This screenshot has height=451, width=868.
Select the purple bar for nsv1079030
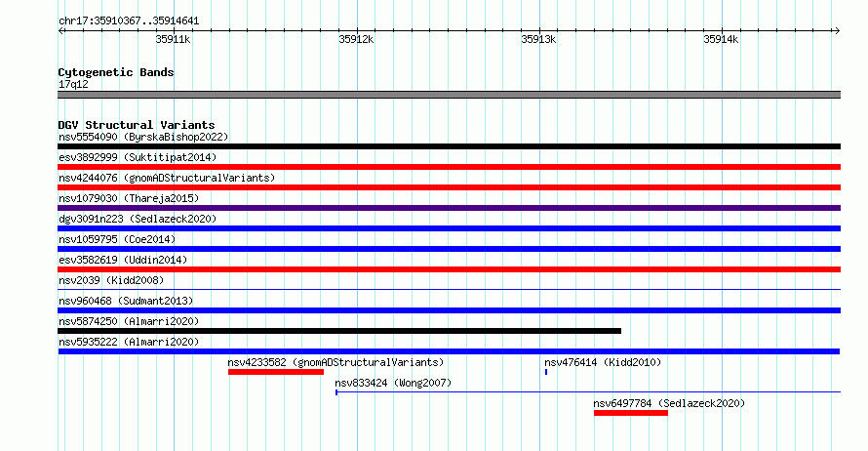tap(449, 208)
